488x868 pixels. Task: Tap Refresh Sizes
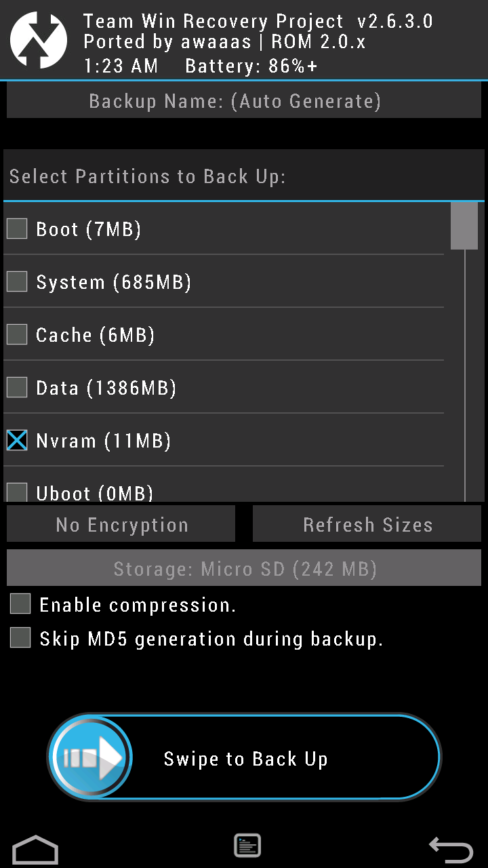click(367, 524)
